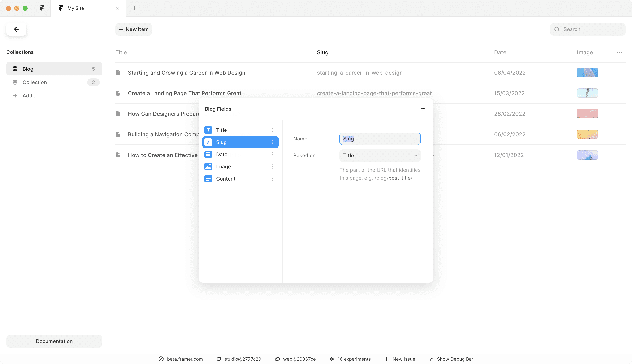Screen dimensions: 632x364
Task: Click the Content field text icon
Action: 208,179
